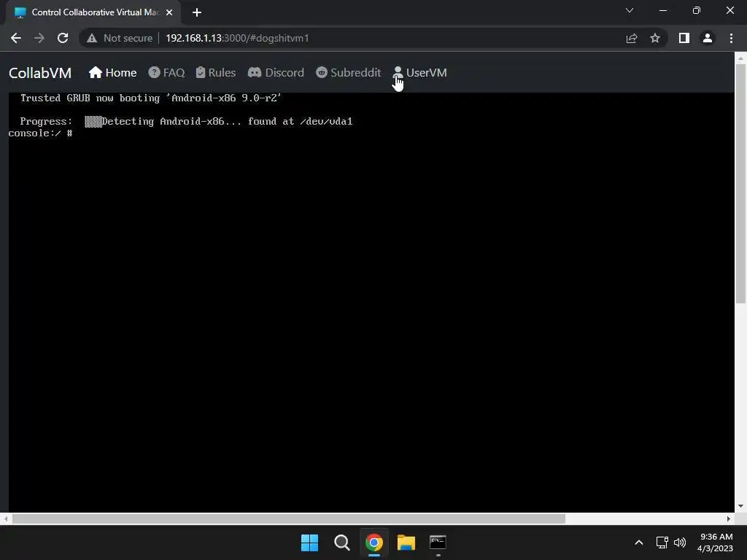Bookmark this tab with the star
747x560 pixels.
[x=655, y=38]
